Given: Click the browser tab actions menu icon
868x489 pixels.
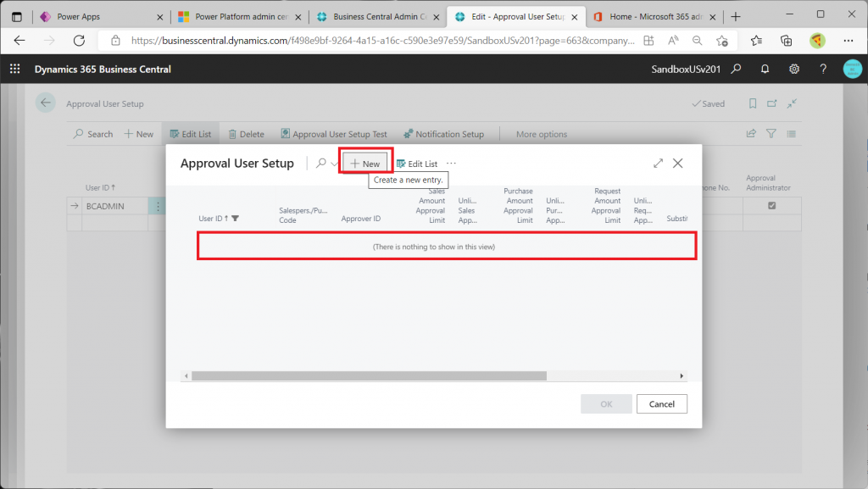Looking at the screenshot, I should (17, 17).
